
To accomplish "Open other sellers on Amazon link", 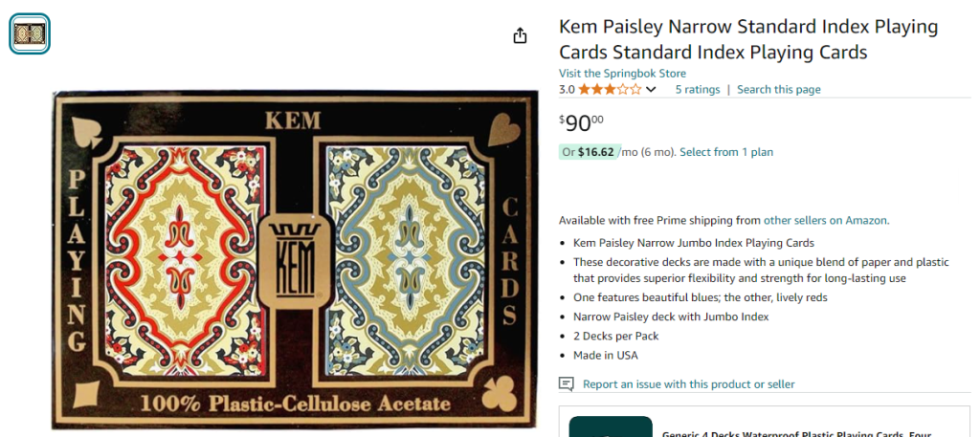I will 825,220.
